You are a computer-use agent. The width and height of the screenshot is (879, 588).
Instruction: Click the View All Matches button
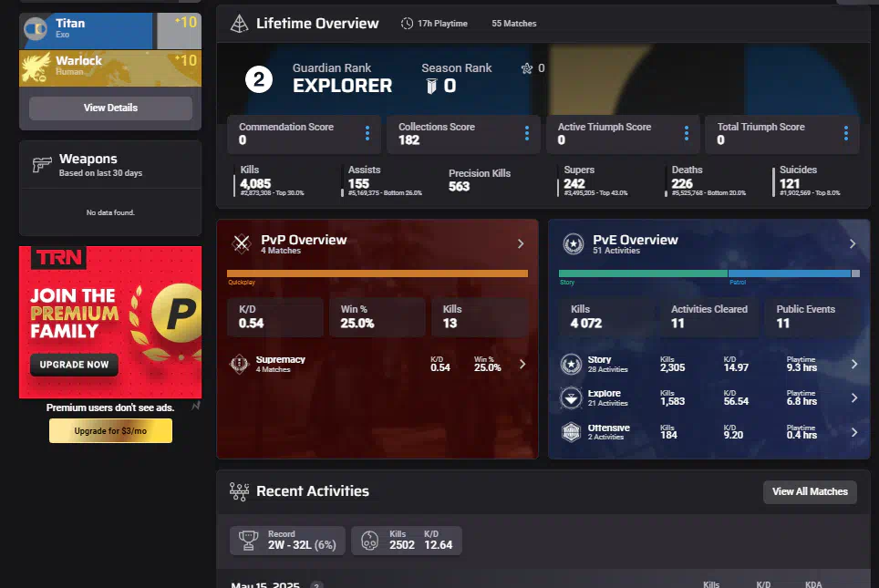click(810, 491)
